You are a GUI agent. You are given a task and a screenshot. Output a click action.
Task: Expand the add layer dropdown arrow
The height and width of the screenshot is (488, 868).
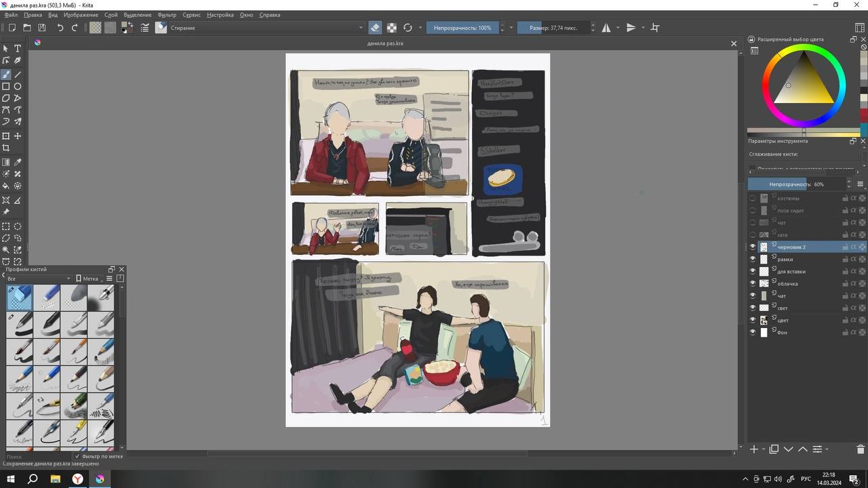764,449
